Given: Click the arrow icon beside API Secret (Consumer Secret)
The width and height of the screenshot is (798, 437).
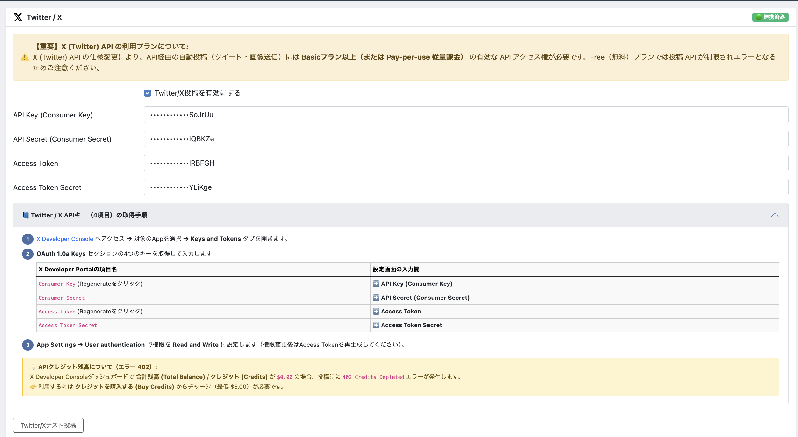Looking at the screenshot, I should 376,298.
